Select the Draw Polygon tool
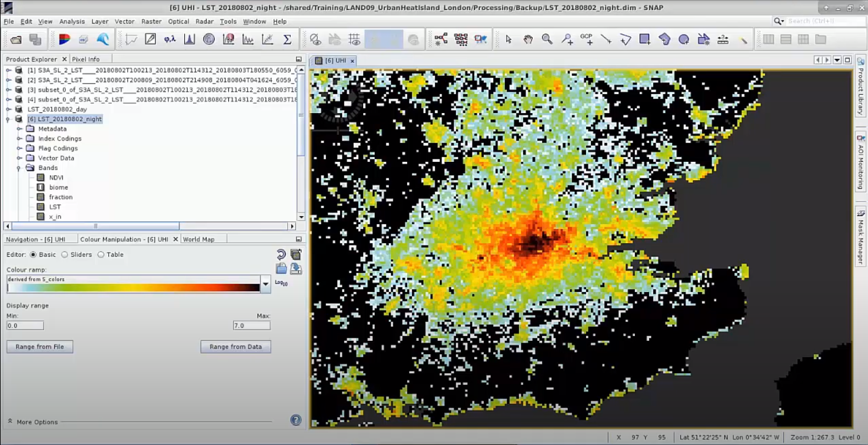This screenshot has width=868, height=445. tap(664, 39)
